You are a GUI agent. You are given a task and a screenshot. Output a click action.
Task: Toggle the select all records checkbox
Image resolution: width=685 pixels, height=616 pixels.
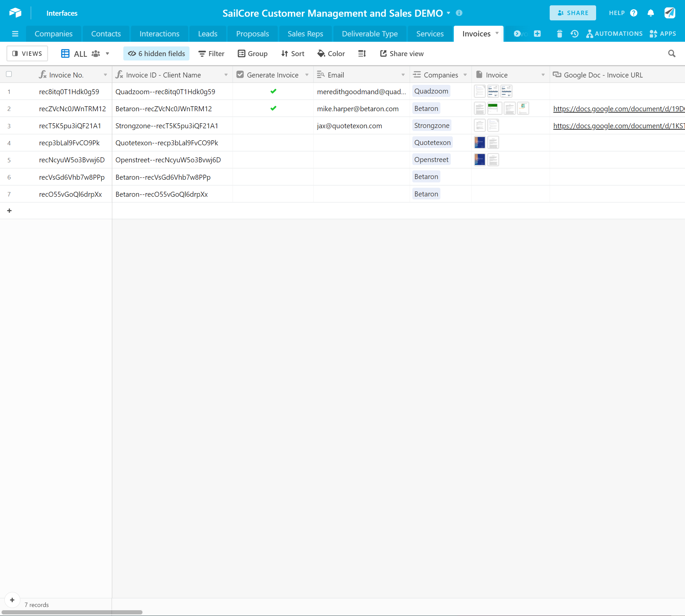pos(9,74)
